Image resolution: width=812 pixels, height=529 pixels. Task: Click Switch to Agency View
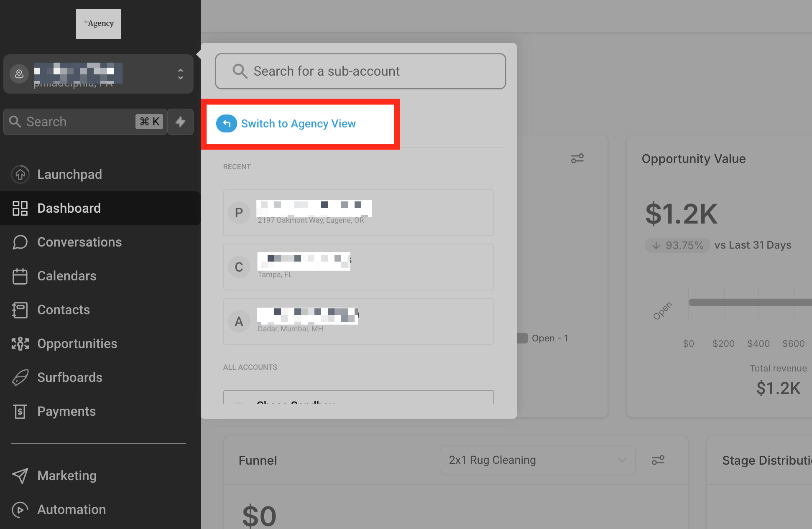pyautogui.click(x=298, y=124)
